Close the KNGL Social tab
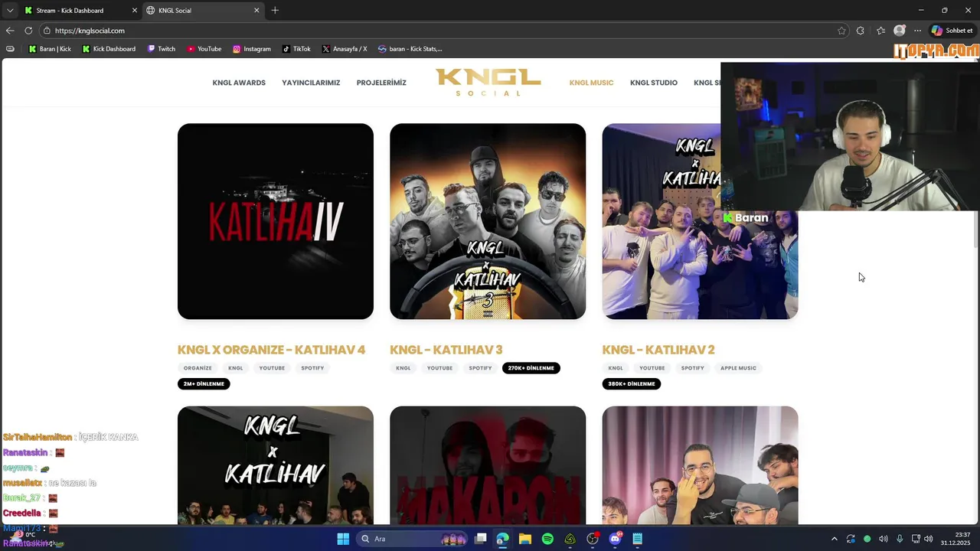 tap(256, 10)
